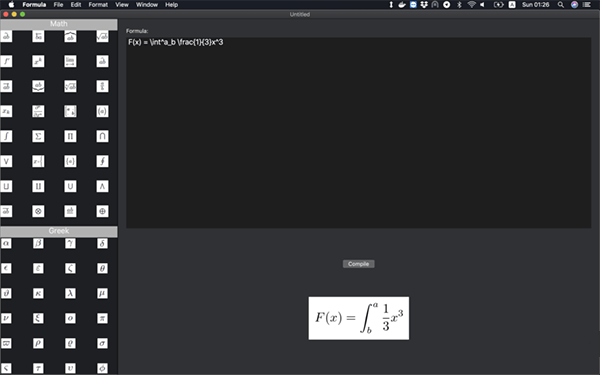This screenshot has height=375, width=600.
Task: Open the File menu
Action: point(58,5)
